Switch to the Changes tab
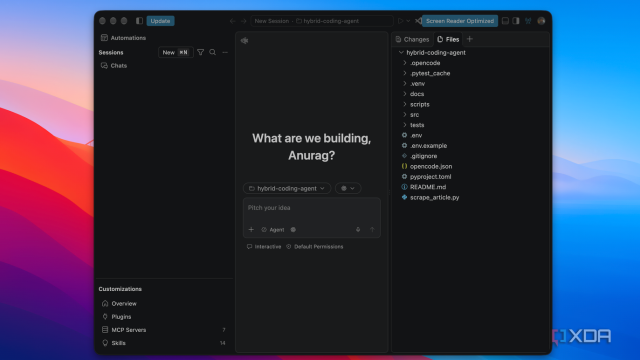The height and width of the screenshot is (360, 640). point(413,39)
